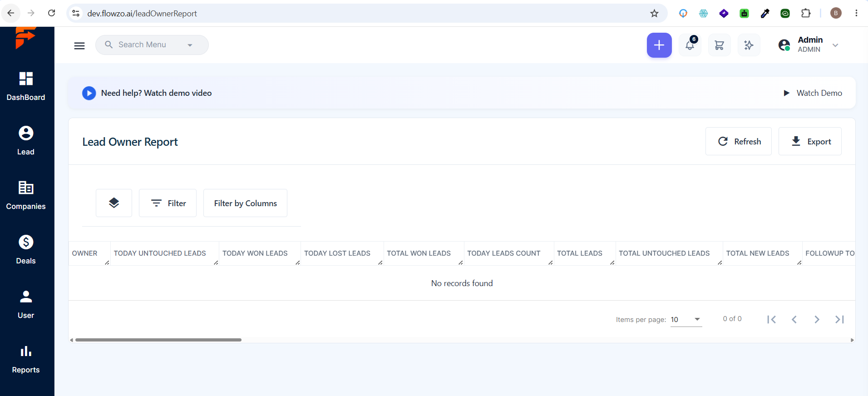Sort by TODAY UNTOUCHED LEADS column
Image resolution: width=868 pixels, height=396 pixels.
pos(160,253)
